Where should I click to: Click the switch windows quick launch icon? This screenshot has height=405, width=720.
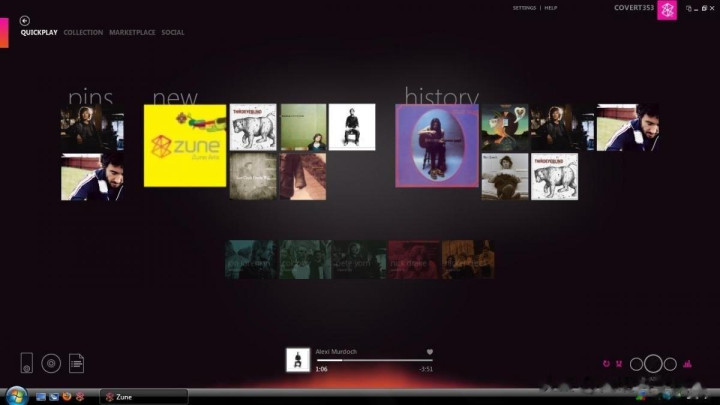click(54, 397)
